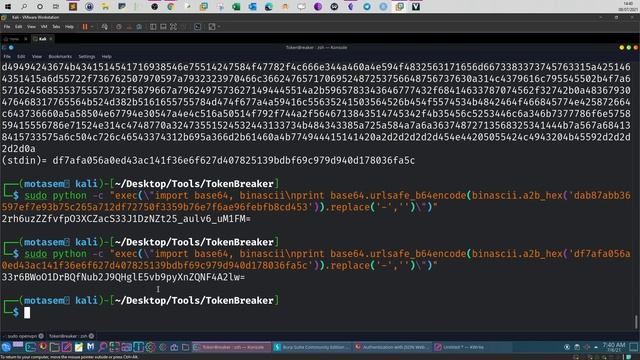The image size is (640, 360).
Task: Click the Konsole terminal scrollbar handle
Action: [x=636, y=322]
